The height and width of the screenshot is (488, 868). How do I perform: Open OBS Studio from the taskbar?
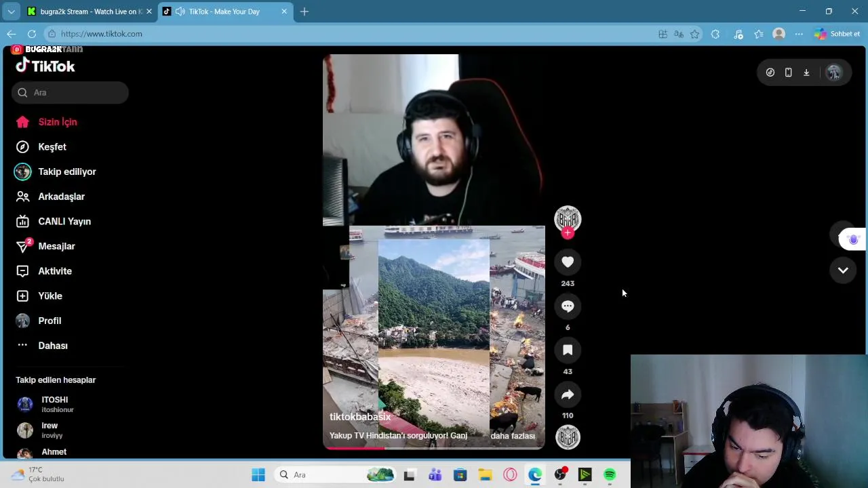(560, 475)
